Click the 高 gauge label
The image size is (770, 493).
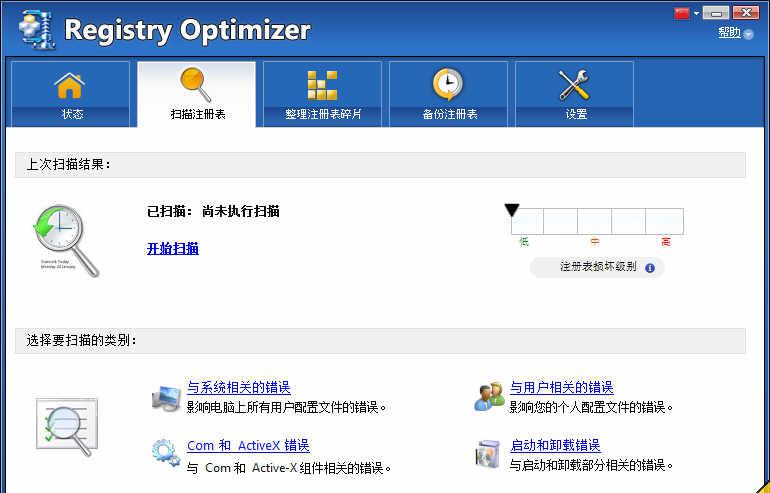pyautogui.click(x=666, y=242)
